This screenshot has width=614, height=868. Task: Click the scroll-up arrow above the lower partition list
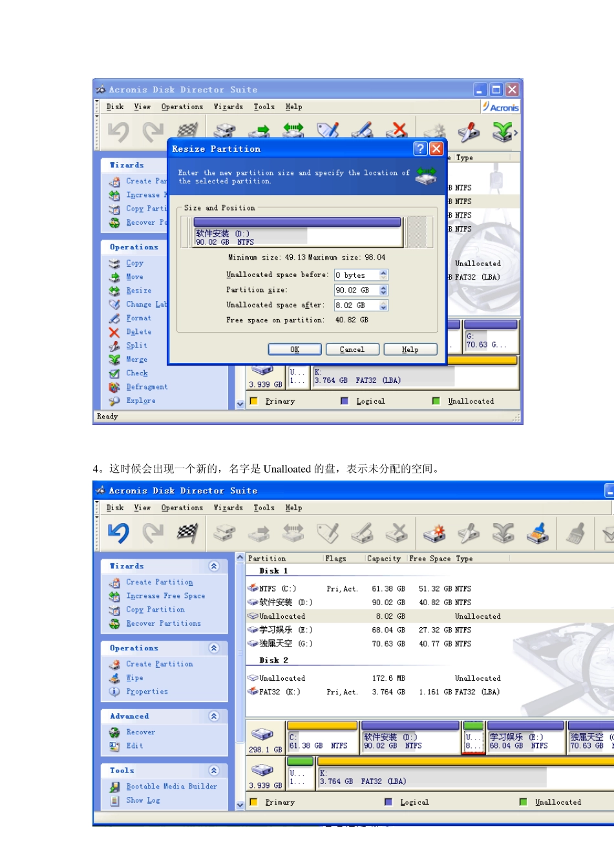(240, 557)
